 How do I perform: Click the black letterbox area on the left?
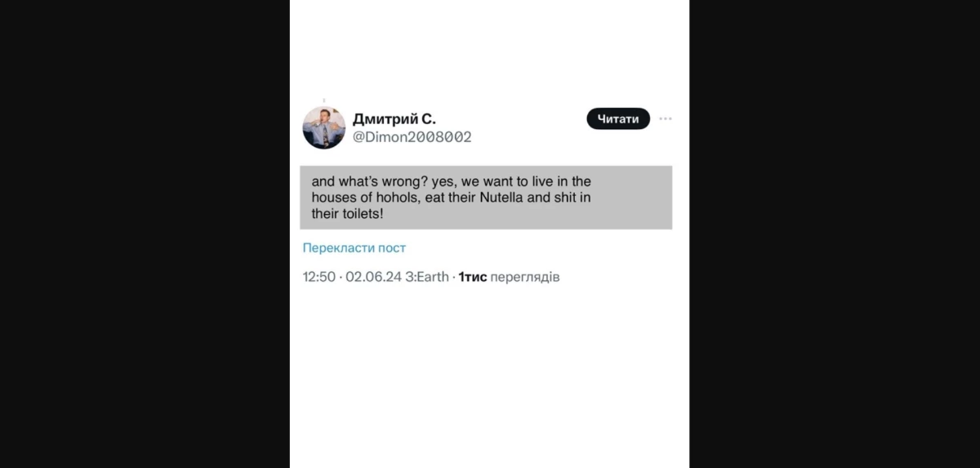[145, 234]
